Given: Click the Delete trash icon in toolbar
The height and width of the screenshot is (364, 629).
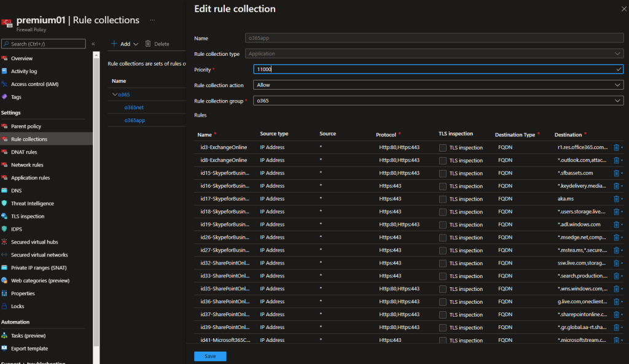Looking at the screenshot, I should coord(148,44).
